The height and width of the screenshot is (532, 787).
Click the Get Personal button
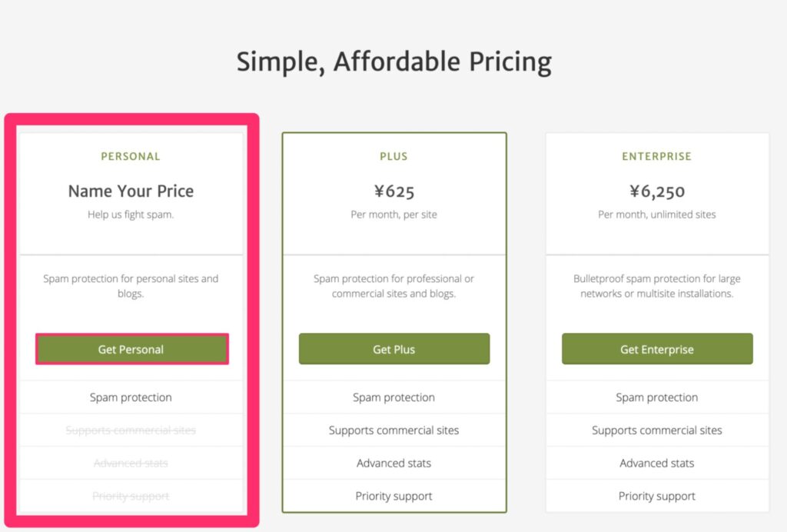click(x=132, y=349)
